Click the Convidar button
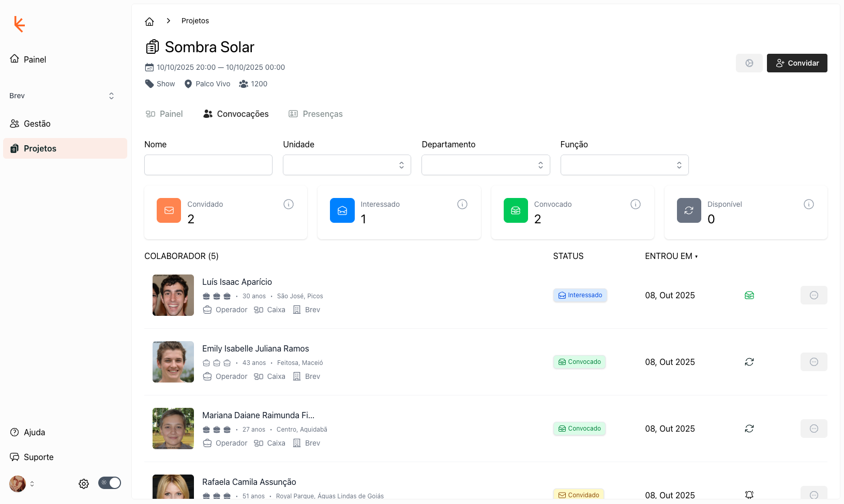 tap(796, 63)
